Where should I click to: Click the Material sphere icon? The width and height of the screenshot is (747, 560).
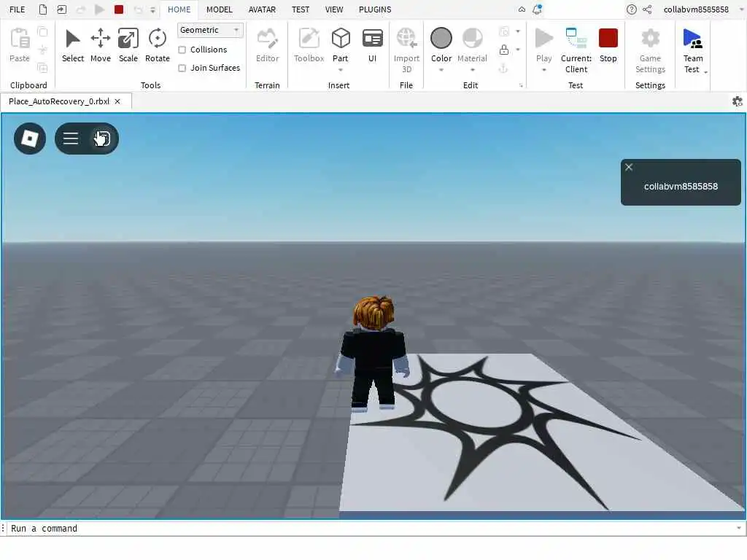[472, 39]
